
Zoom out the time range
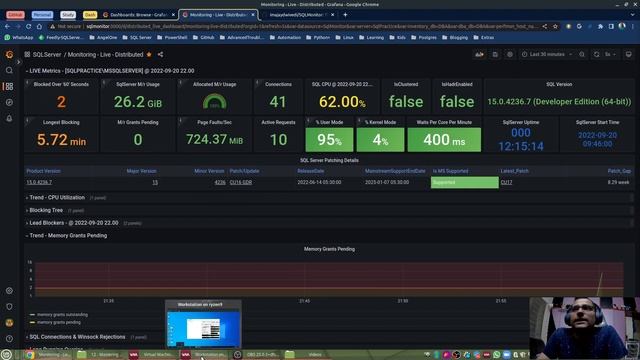pos(582,54)
